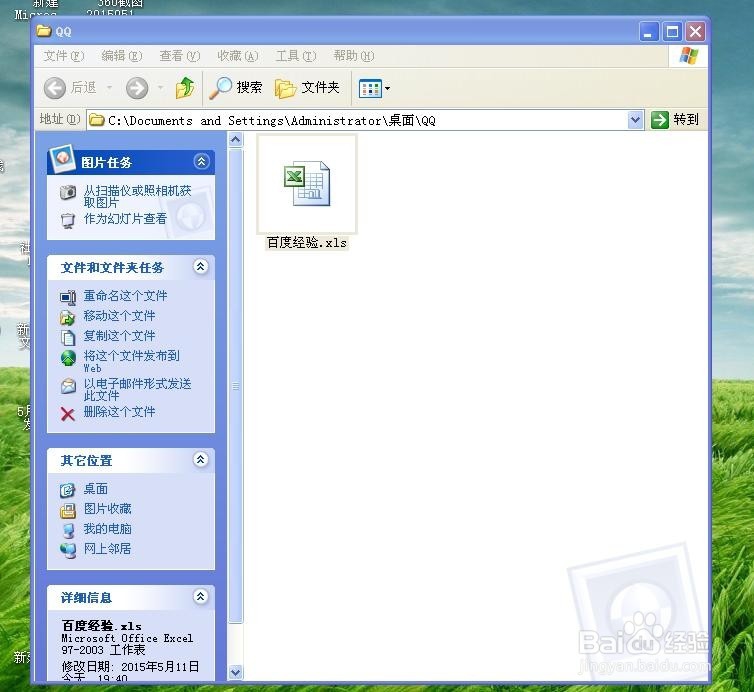Image resolution: width=754 pixels, height=692 pixels.
Task: Click the copy file icon
Action: pyautogui.click(x=68, y=337)
